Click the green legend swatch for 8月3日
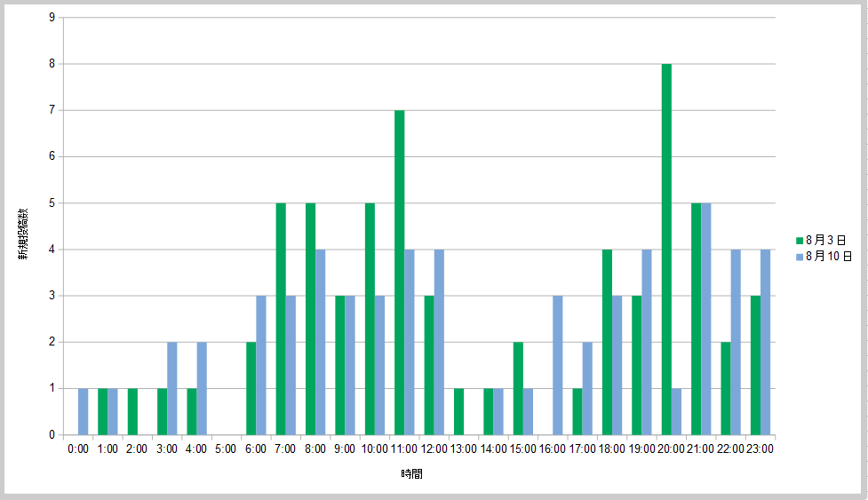 799,241
